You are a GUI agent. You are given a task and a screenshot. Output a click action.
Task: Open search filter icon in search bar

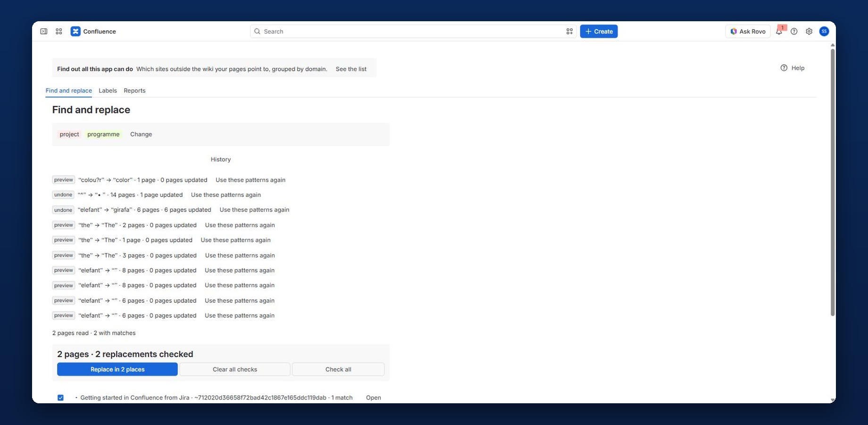[569, 31]
